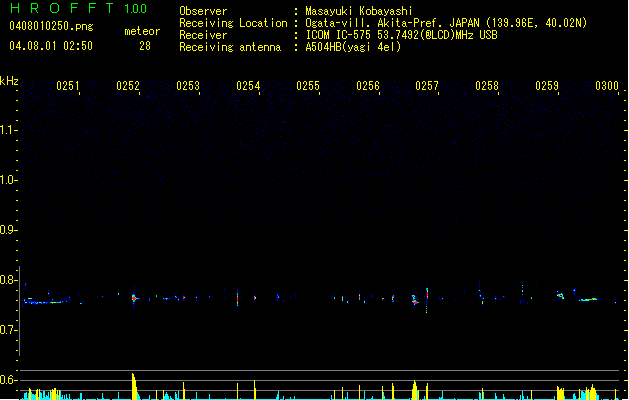Click the 0255 time axis marker
Image resolution: width=629 pixels, height=400 pixels.
[x=308, y=86]
